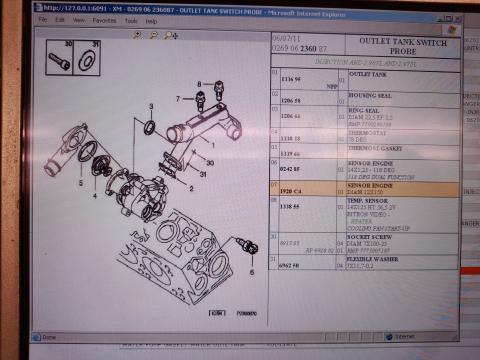
Task: Click the Housing Seal row
Action: coord(365,99)
